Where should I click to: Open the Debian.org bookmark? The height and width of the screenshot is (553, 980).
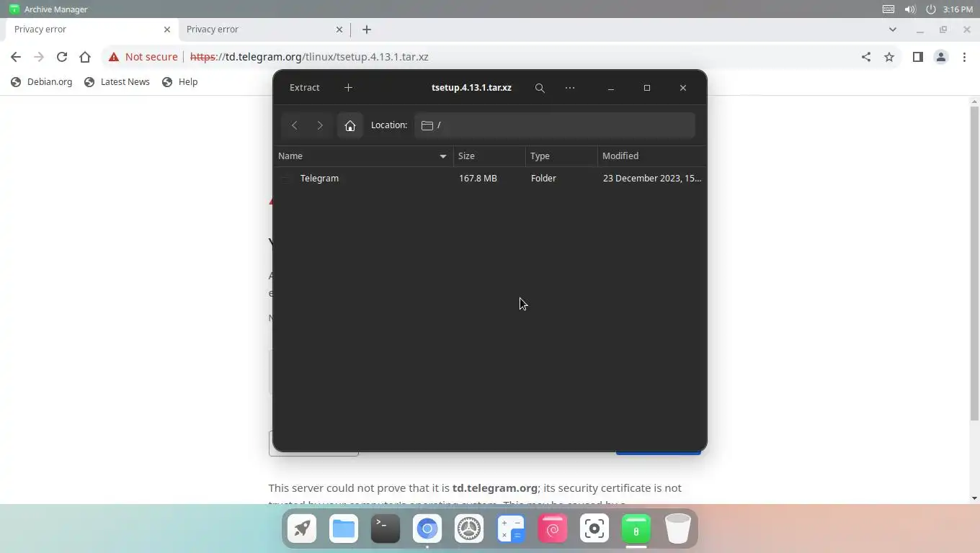[42, 82]
